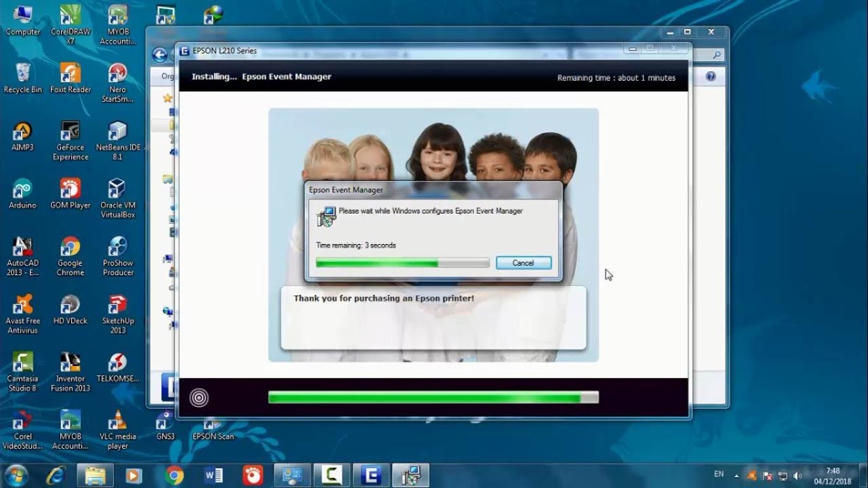This screenshot has width=868, height=488.
Task: Click the 'Thank you for purchasing an Epson printer!' text
Action: tap(384, 298)
